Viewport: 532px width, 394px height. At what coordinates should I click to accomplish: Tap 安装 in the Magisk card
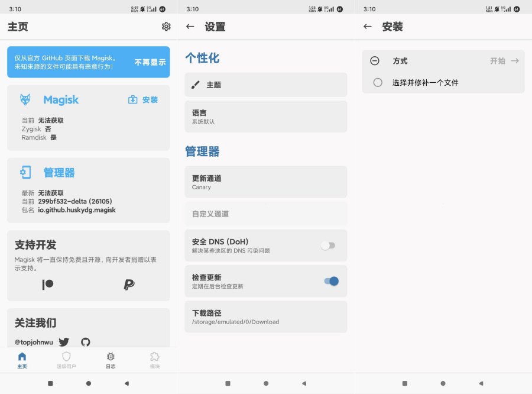tap(143, 99)
